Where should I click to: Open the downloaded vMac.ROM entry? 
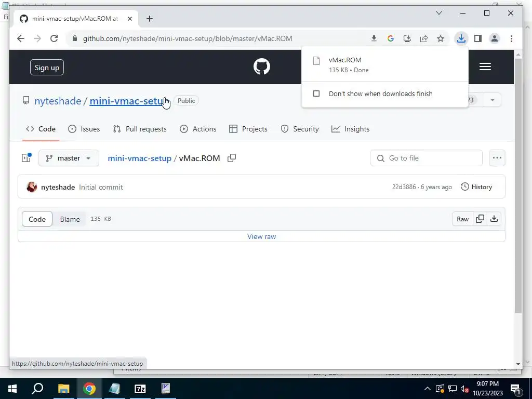pos(385,64)
